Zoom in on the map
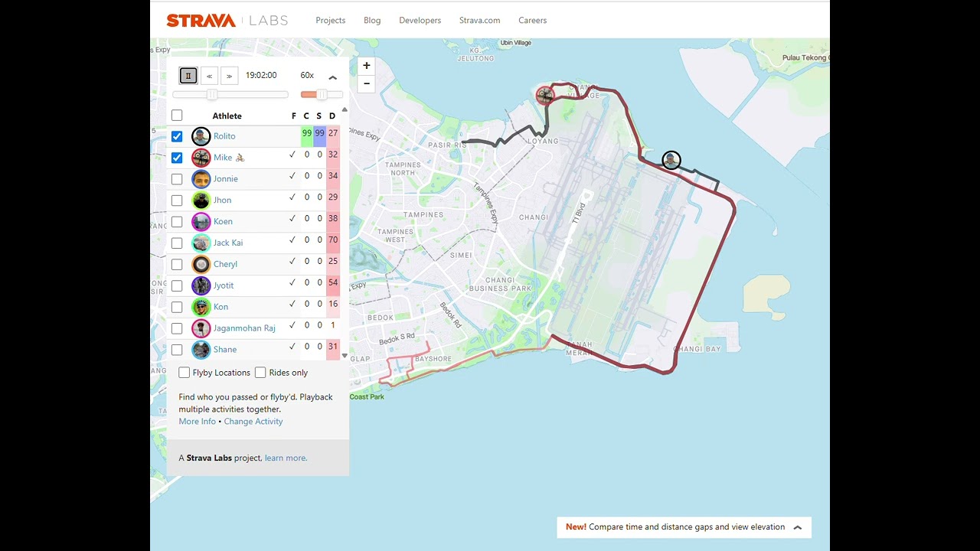 point(366,66)
